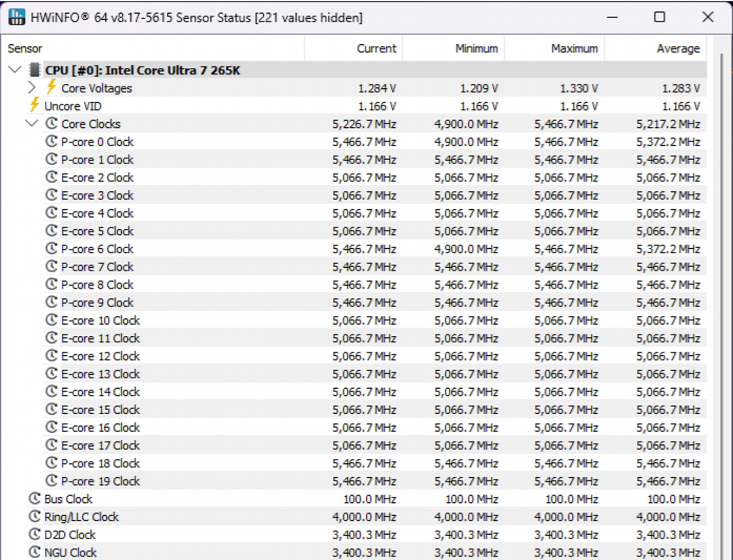Viewport: 733px width, 560px height.
Task: Click the clock icon for P-core 1 Clock
Action: pyautogui.click(x=52, y=159)
